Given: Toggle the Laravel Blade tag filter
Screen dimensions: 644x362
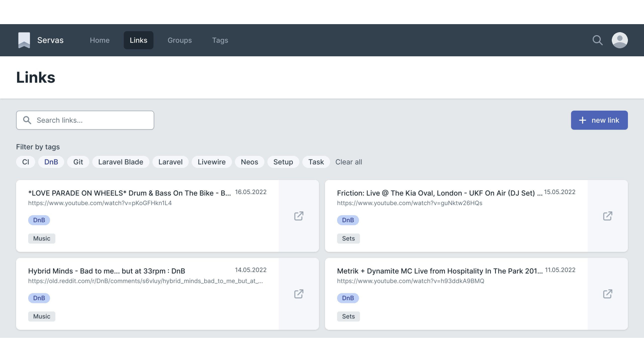Looking at the screenshot, I should pos(120,162).
